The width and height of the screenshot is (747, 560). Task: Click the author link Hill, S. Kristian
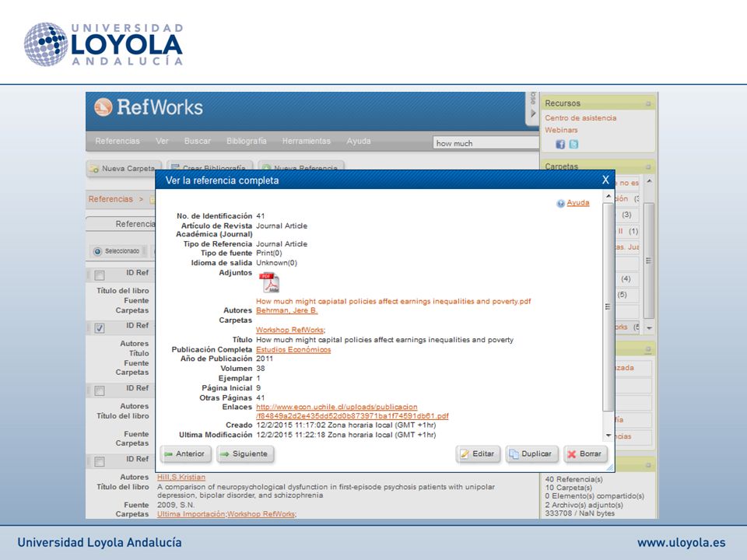(x=181, y=477)
